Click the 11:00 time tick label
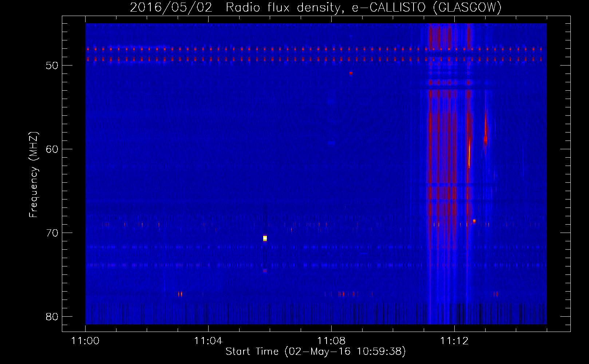The image size is (589, 364). [x=85, y=341]
